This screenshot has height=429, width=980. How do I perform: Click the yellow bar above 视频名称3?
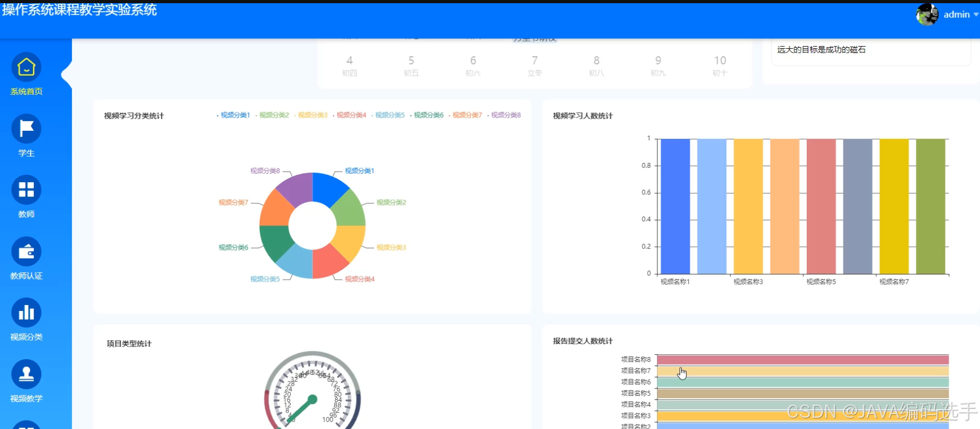coord(748,207)
